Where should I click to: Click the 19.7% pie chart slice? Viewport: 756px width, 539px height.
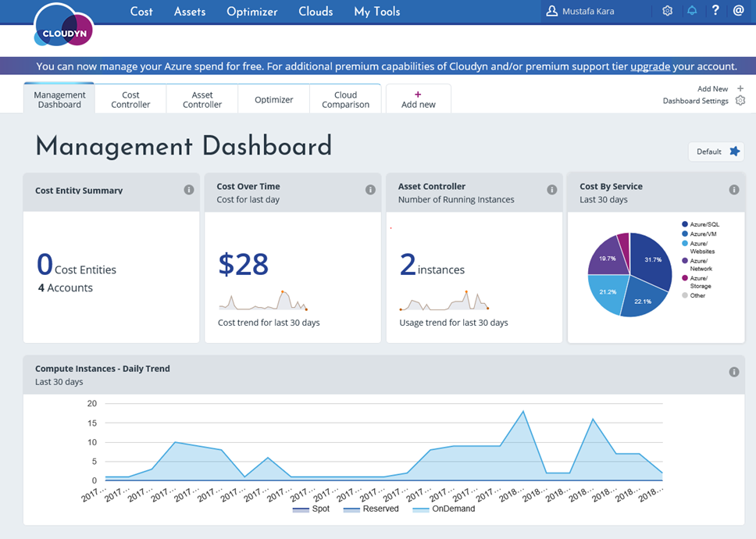pyautogui.click(x=607, y=258)
